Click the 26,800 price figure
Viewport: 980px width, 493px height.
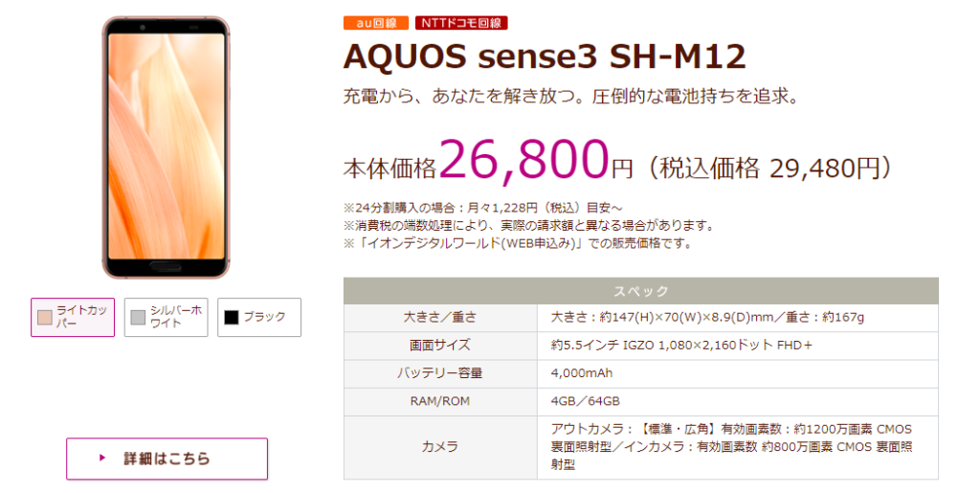[x=523, y=160]
